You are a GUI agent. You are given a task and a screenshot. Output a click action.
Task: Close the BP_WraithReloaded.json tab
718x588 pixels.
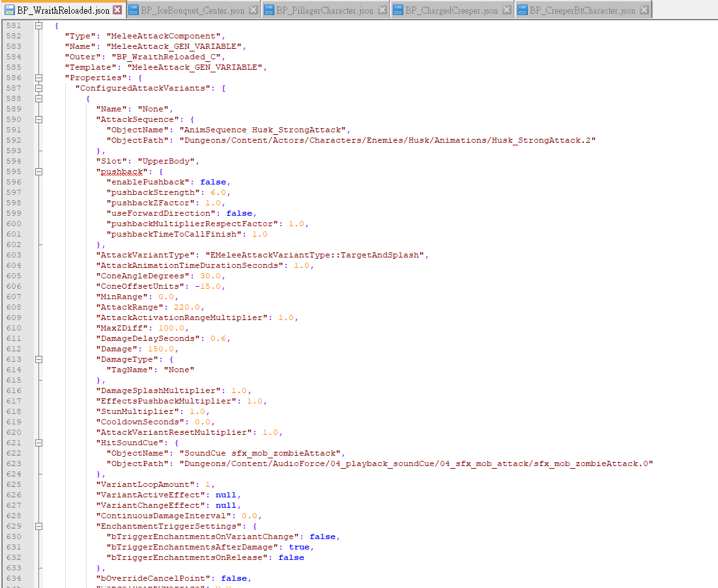click(118, 10)
